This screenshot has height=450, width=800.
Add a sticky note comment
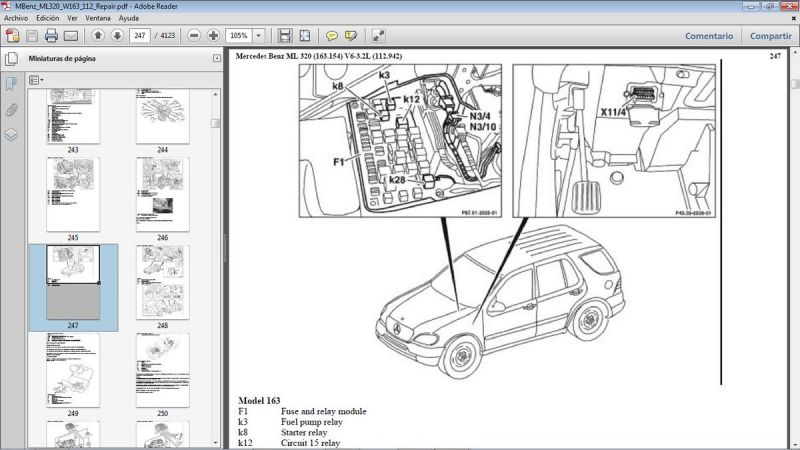tap(332, 35)
